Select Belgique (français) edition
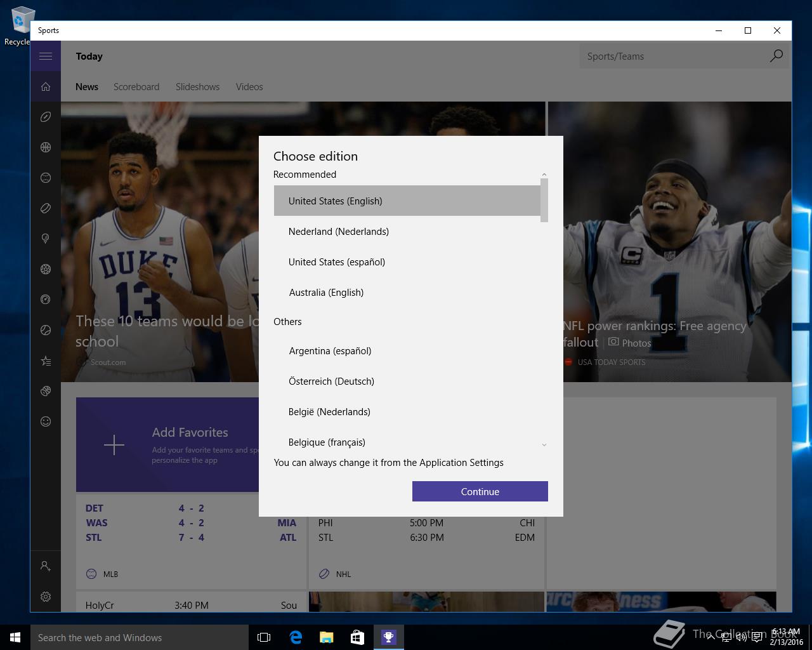812x650 pixels. tap(407, 442)
